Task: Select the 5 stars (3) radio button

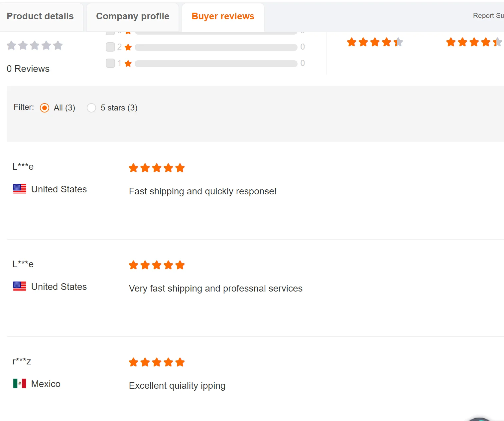Action: pos(91,108)
